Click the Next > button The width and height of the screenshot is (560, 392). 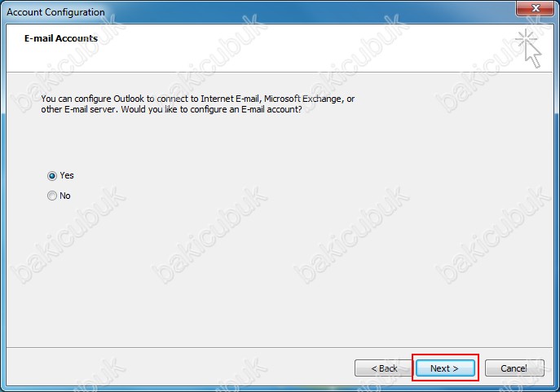445,368
